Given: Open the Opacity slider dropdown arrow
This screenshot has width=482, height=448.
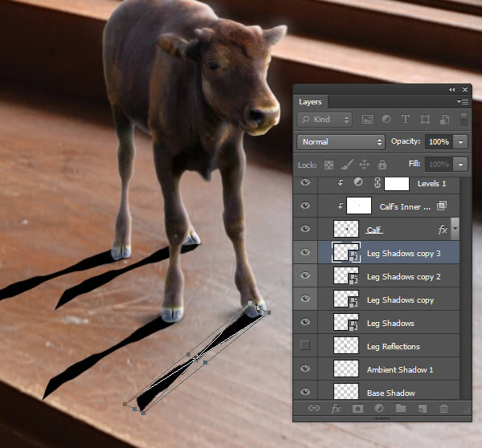Looking at the screenshot, I should click(x=460, y=142).
